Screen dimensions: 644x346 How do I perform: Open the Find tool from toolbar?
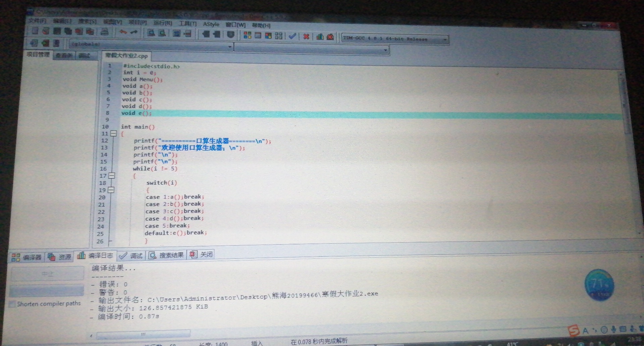click(x=151, y=33)
